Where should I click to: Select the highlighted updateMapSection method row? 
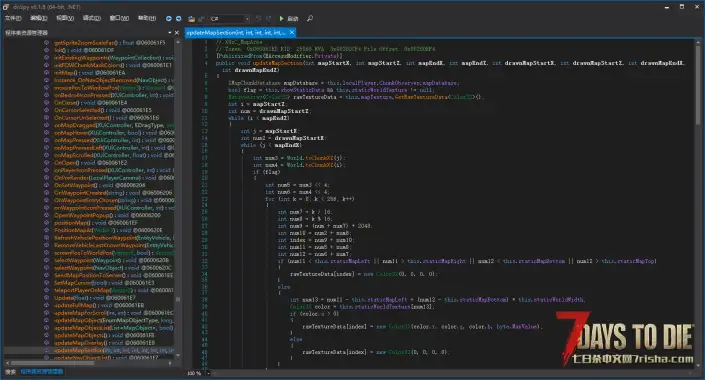[89, 350]
